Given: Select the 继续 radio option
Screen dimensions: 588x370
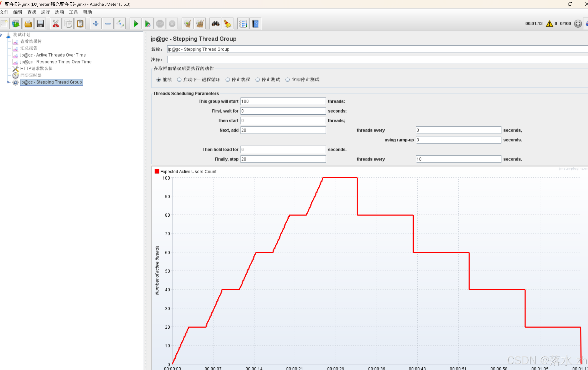Looking at the screenshot, I should [159, 80].
